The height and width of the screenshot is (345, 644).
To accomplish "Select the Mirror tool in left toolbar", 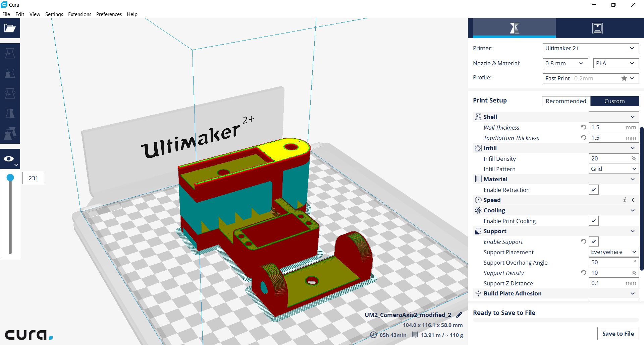I will [10, 114].
